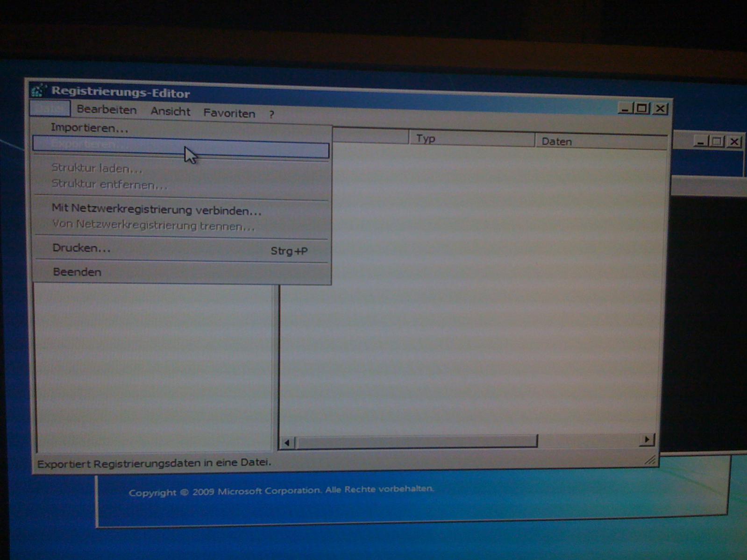The height and width of the screenshot is (560, 747).
Task: Click the horizontal scrollbar thumb
Action: pos(417,441)
